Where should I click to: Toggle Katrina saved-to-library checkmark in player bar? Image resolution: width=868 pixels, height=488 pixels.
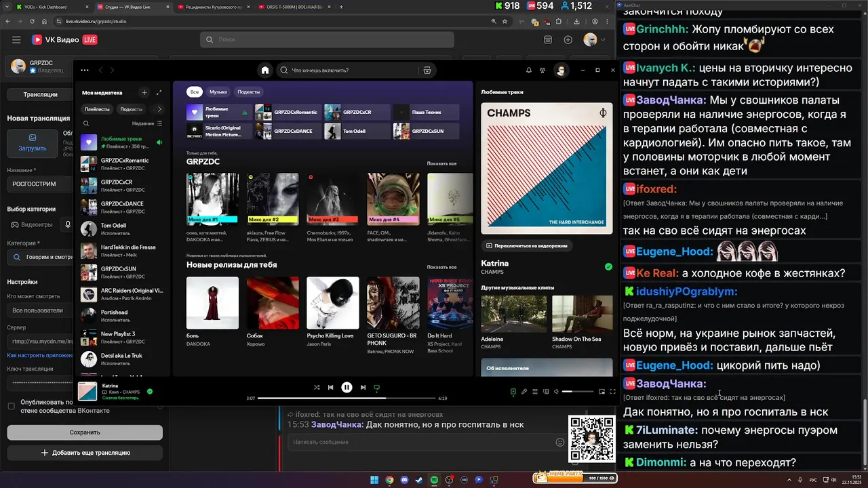point(150,391)
